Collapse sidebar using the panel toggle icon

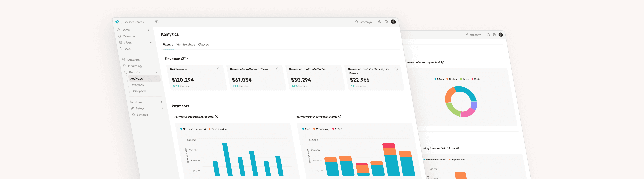click(x=157, y=22)
